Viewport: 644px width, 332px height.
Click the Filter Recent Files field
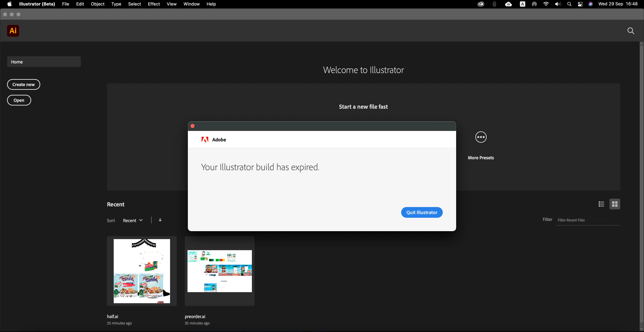pyautogui.click(x=587, y=220)
